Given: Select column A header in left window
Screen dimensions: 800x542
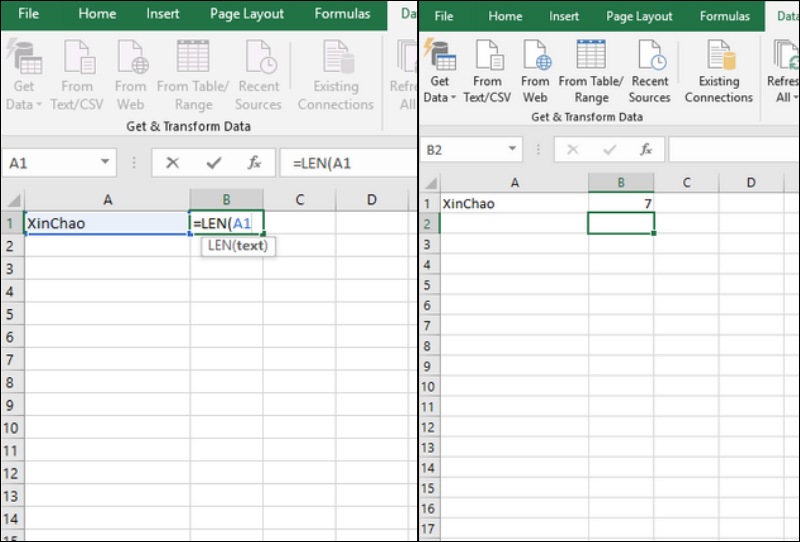Looking at the screenshot, I should click(107, 200).
